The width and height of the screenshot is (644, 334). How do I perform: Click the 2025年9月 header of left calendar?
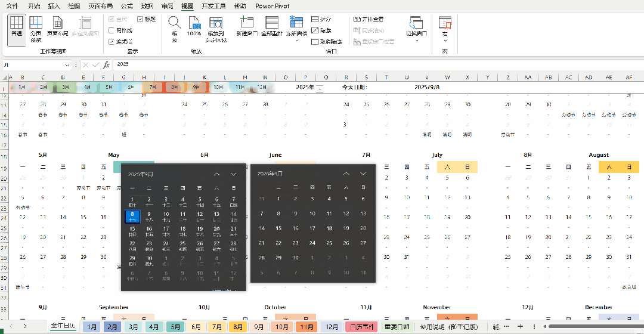pos(141,174)
